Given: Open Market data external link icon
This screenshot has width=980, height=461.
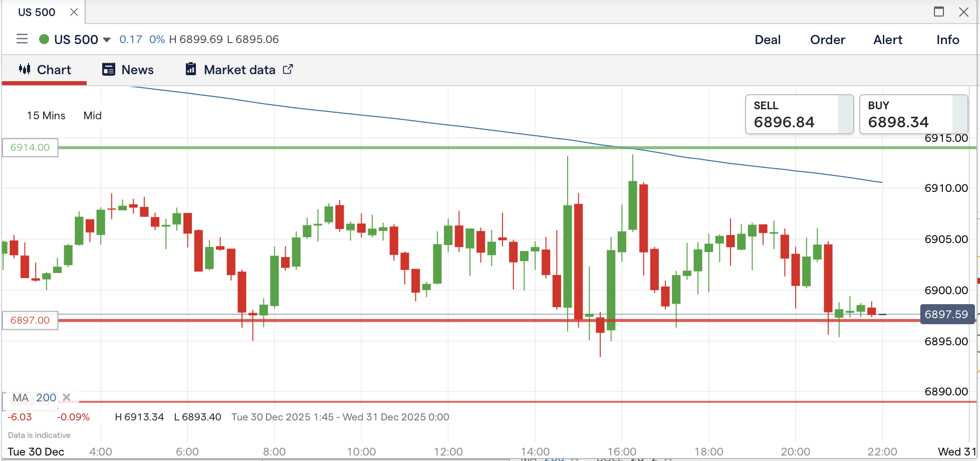Looking at the screenshot, I should pyautogui.click(x=288, y=69).
